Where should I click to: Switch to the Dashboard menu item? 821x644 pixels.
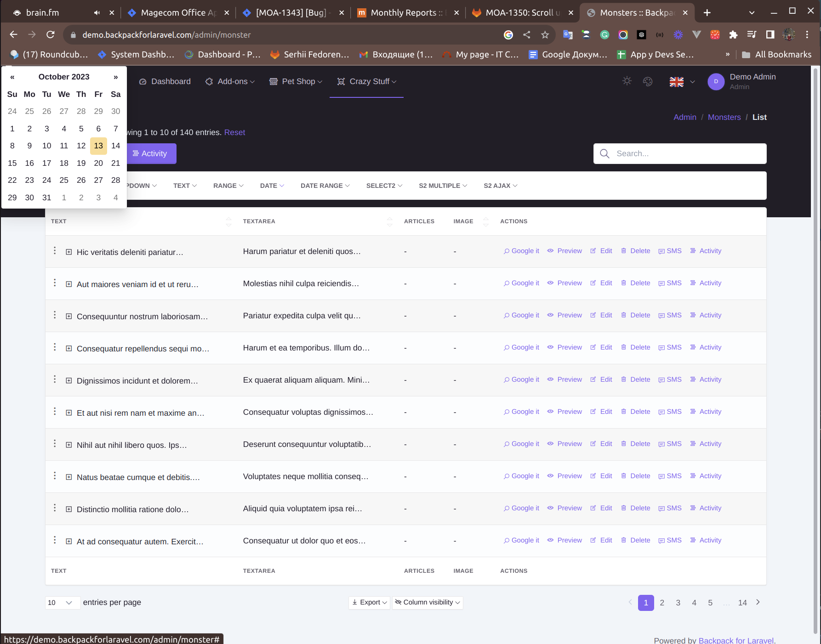(x=165, y=81)
